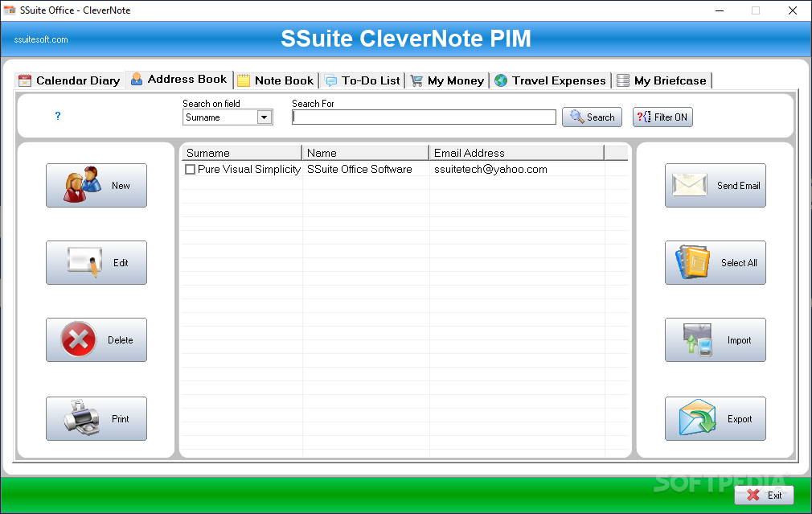Select the SSuite Office Software name cell
This screenshot has width=812, height=514.
(359, 170)
